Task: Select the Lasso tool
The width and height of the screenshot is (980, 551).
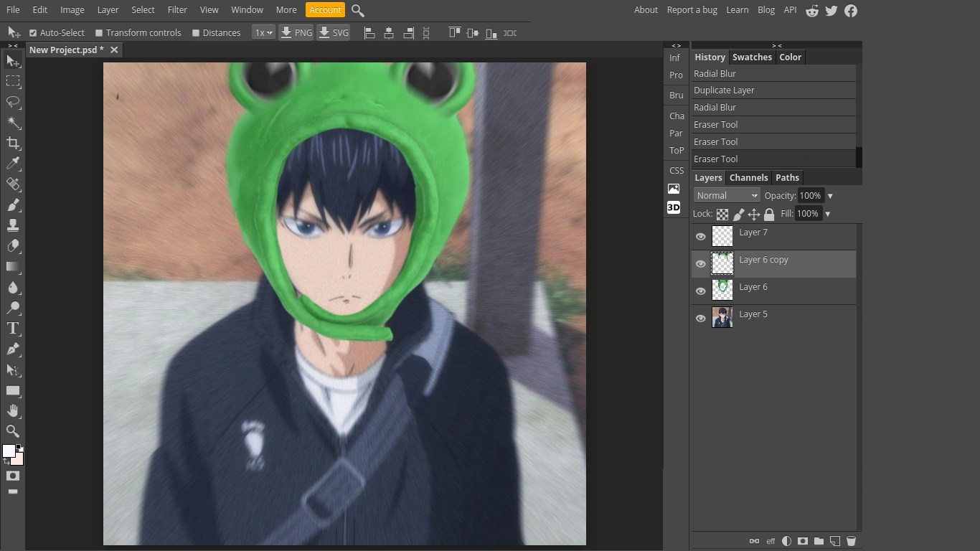Action: [x=13, y=102]
